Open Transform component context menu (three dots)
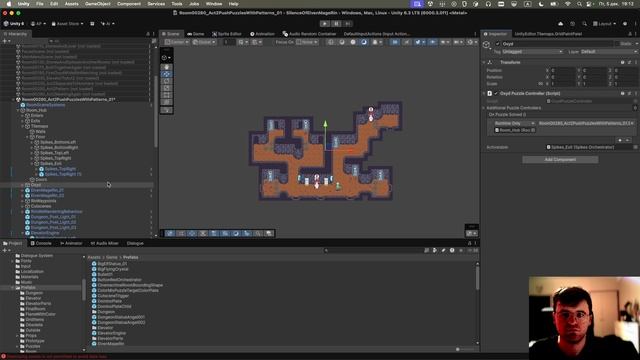640x360 pixels. click(x=636, y=62)
